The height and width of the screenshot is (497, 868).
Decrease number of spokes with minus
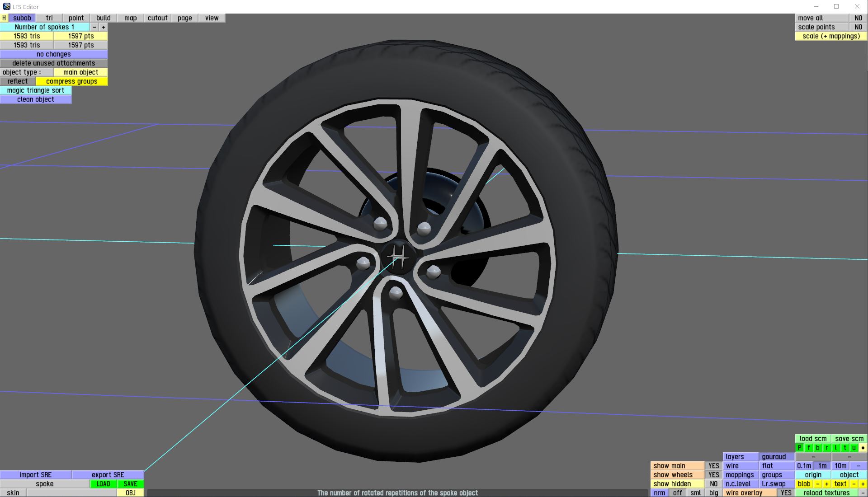[x=94, y=27]
